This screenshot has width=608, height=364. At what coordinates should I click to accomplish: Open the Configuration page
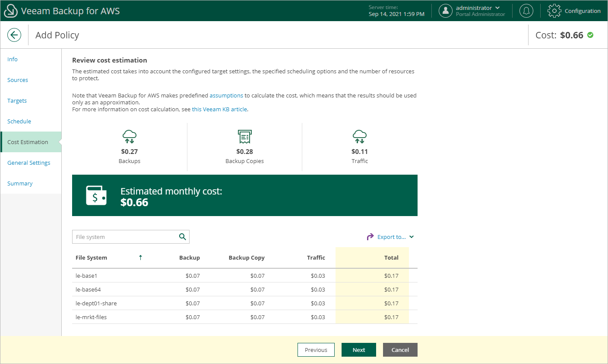[583, 11]
